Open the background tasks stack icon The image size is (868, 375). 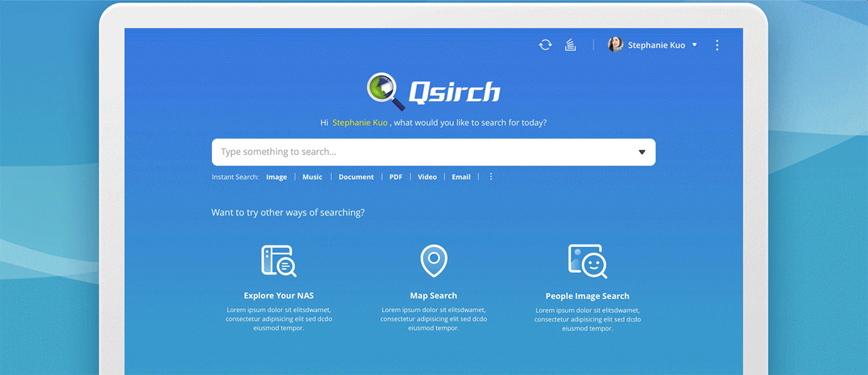coord(570,45)
